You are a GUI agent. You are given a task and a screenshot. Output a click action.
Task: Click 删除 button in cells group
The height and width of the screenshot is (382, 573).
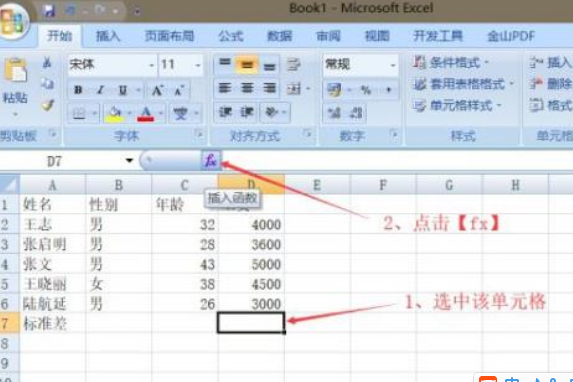pyautogui.click(x=550, y=84)
